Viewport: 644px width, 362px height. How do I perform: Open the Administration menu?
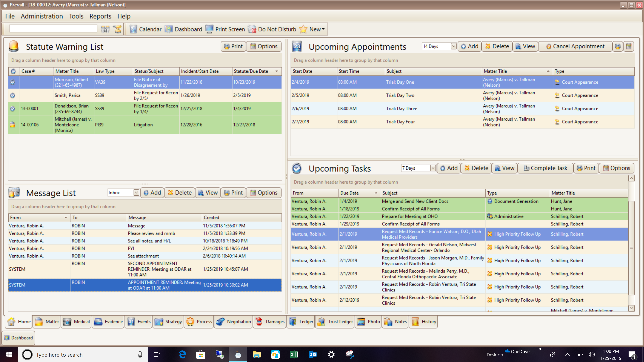[41, 16]
